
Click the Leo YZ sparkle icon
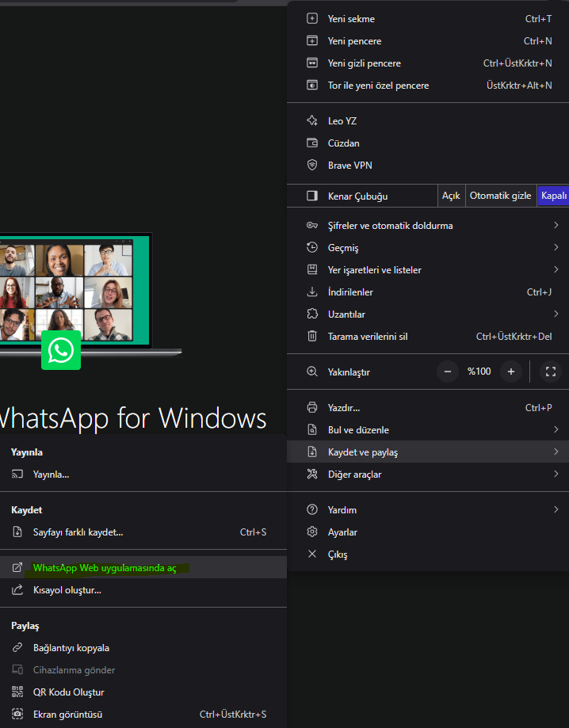pos(312,120)
